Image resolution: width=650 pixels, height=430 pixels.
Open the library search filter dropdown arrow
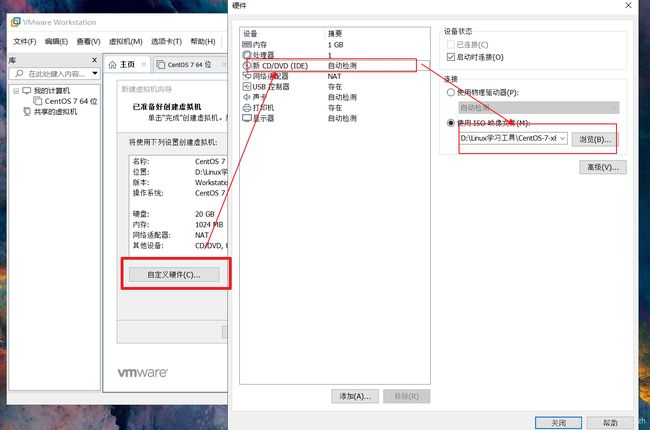[x=95, y=73]
